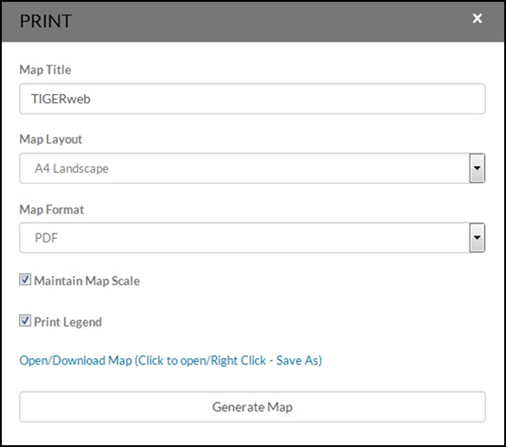The image size is (506, 447).
Task: Open the PDF format combo box
Action: pyautogui.click(x=252, y=238)
